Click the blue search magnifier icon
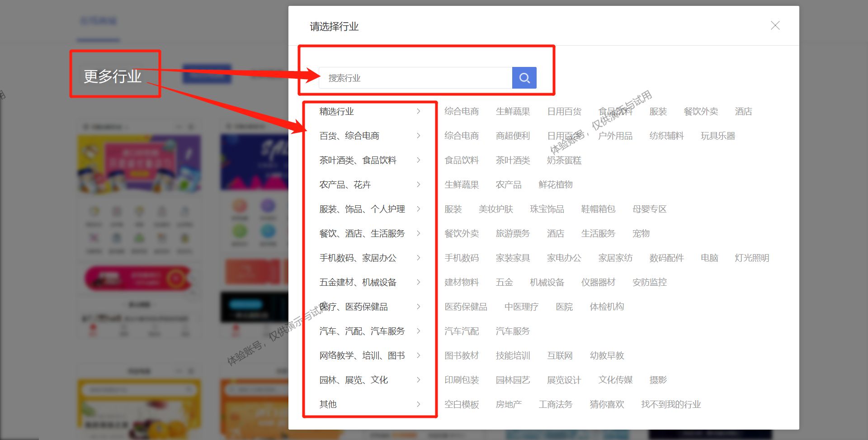868x440 pixels. point(524,78)
